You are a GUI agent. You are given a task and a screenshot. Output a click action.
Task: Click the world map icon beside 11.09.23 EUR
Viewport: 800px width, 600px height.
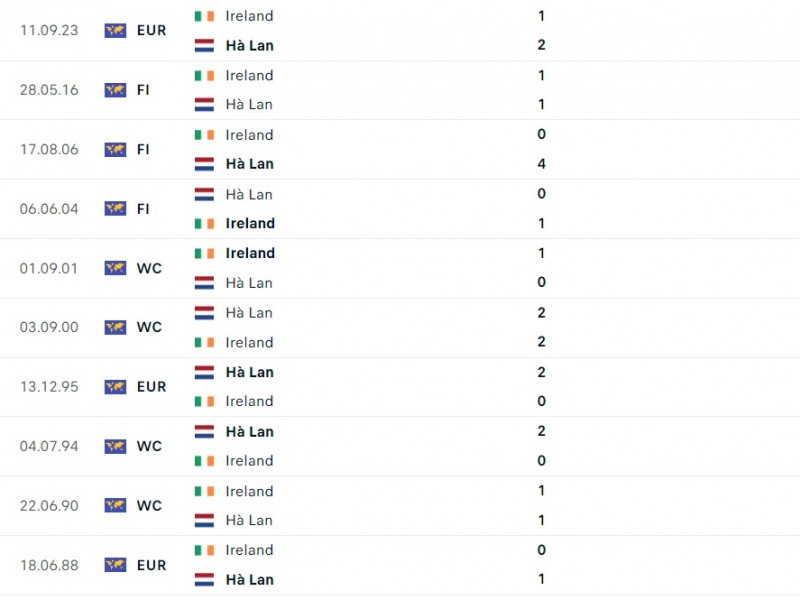(x=115, y=31)
